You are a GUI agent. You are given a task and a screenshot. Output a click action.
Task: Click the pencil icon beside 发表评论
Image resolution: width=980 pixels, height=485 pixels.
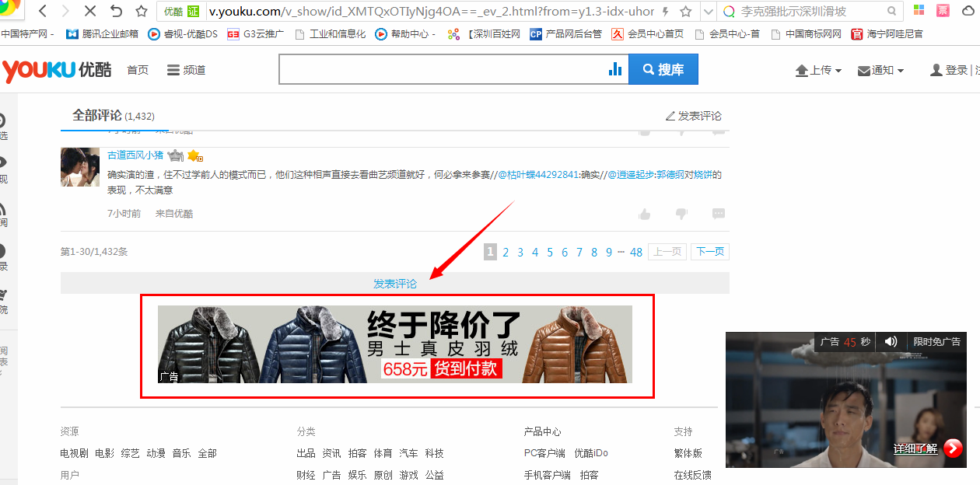pos(671,115)
